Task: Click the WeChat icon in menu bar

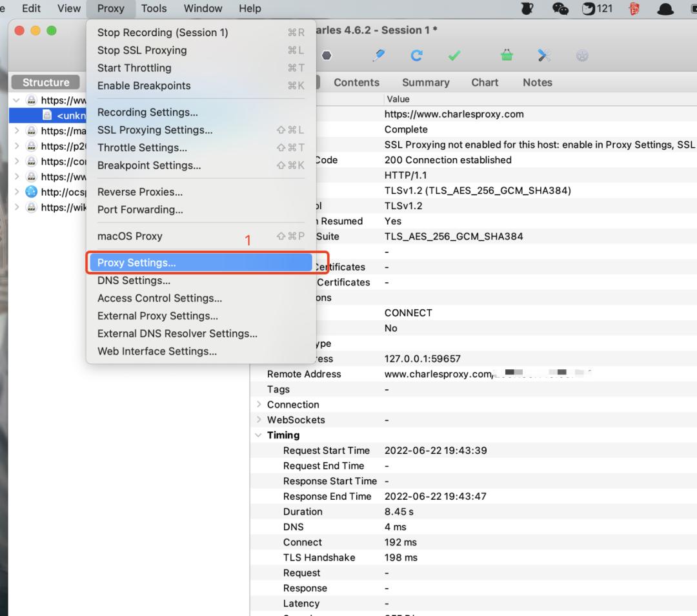Action: [x=561, y=8]
